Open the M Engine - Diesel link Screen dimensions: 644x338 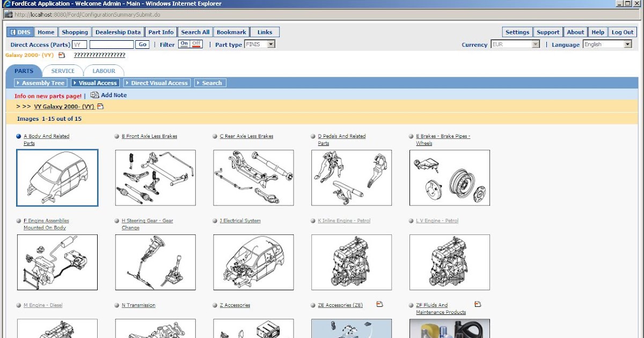click(x=43, y=305)
